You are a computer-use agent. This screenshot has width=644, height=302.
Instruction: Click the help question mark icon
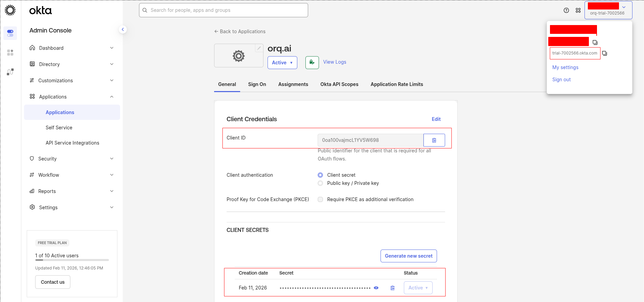point(566,10)
